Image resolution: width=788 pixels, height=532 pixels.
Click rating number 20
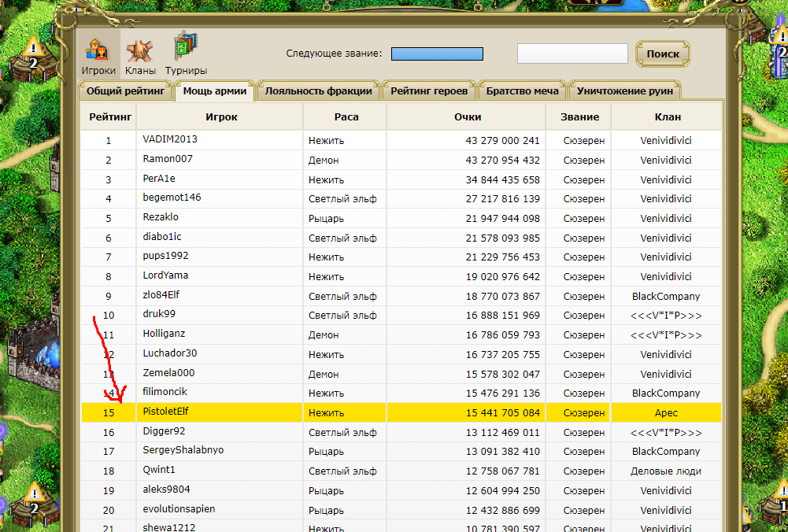(109, 511)
